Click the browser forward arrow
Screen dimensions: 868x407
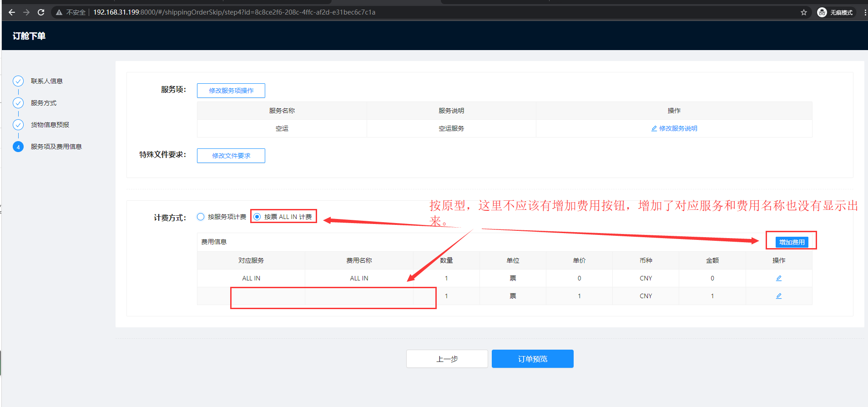pyautogui.click(x=26, y=12)
